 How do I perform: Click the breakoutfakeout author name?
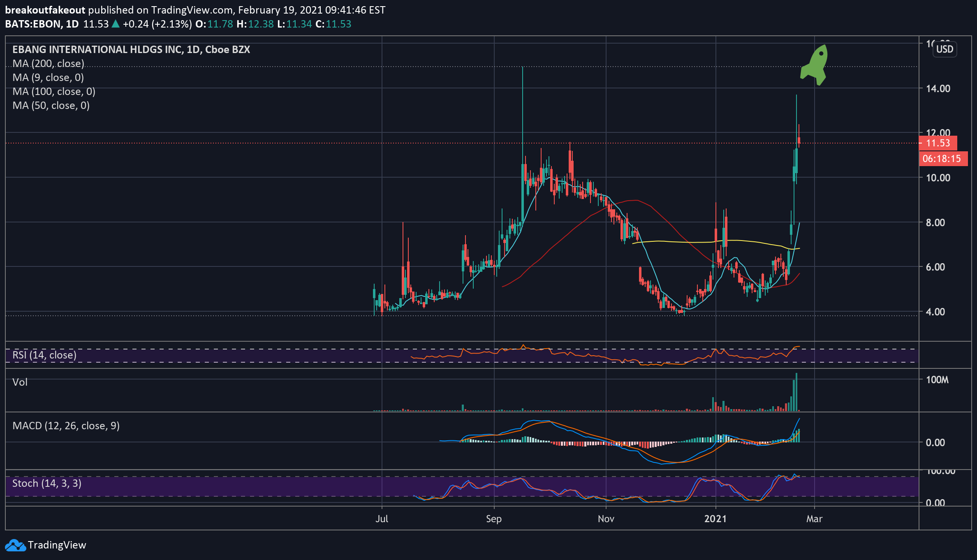45,10
